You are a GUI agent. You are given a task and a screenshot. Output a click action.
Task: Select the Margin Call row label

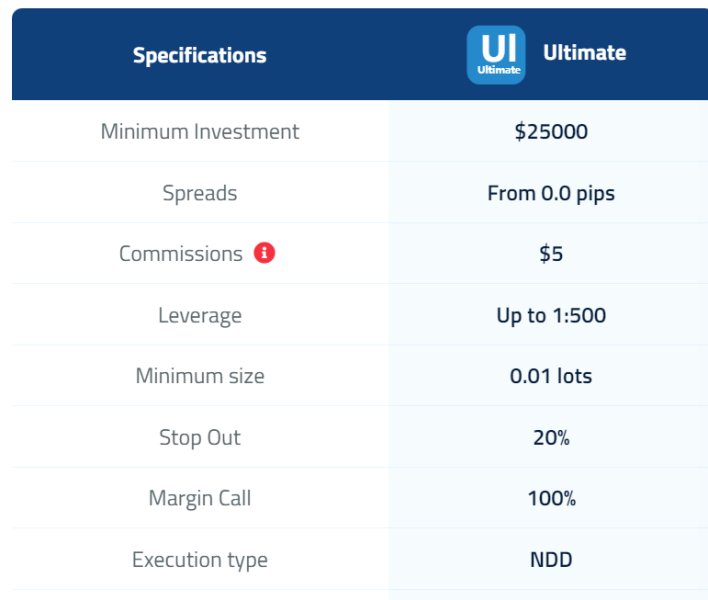[200, 499]
